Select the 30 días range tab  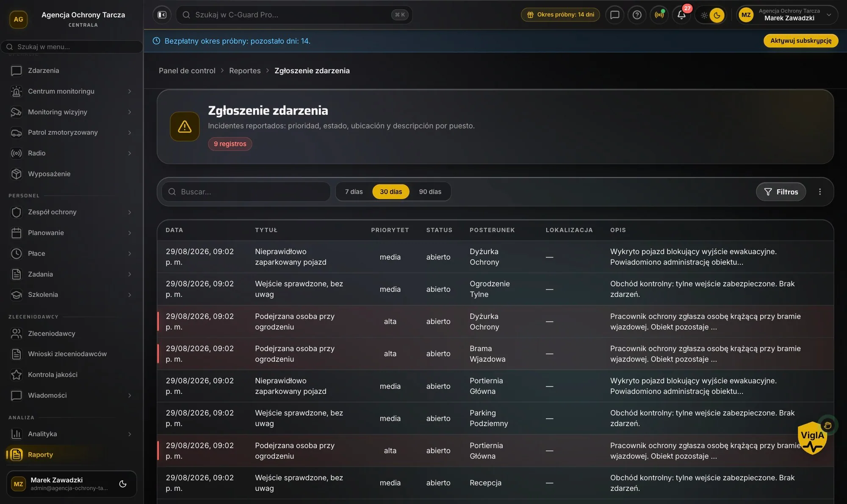[391, 192]
